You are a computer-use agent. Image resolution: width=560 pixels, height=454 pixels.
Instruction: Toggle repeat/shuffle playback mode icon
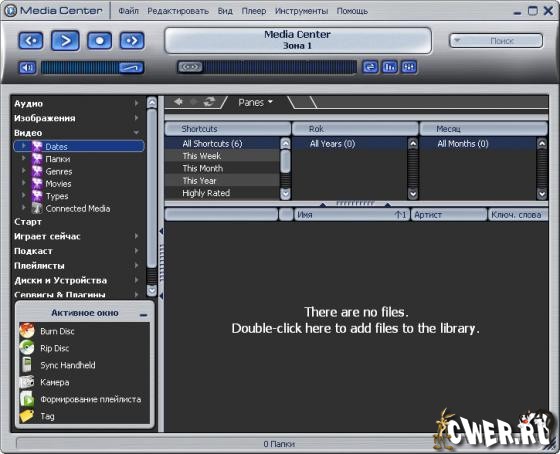(370, 67)
